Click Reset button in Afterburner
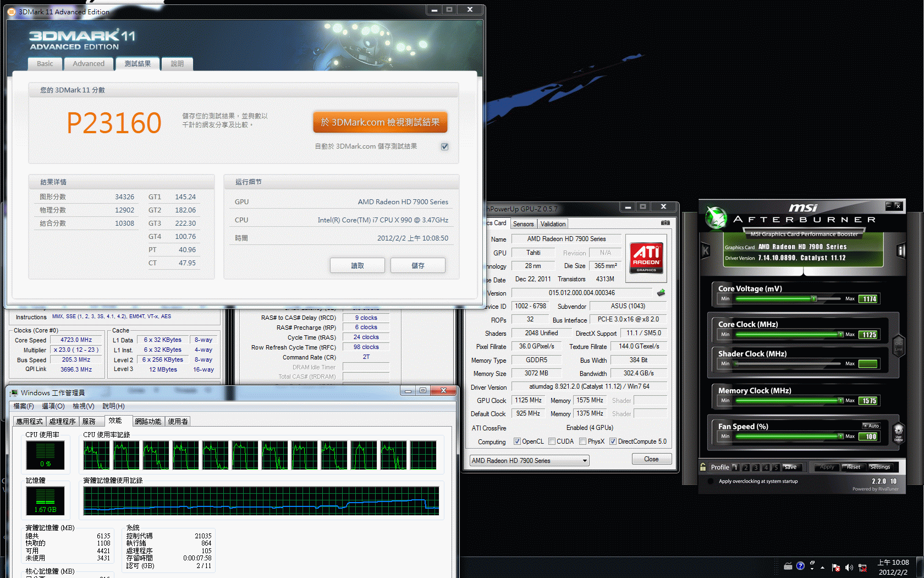Screen dimensions: 924x578 pos(854,467)
